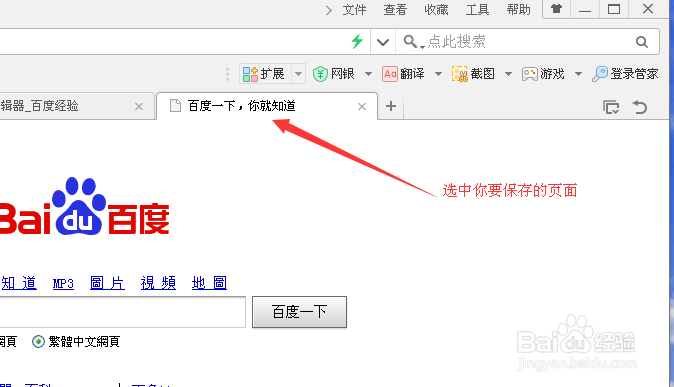This screenshot has width=674, height=387.
Task: Expand the 截图 dropdown arrow
Action: [x=509, y=74]
